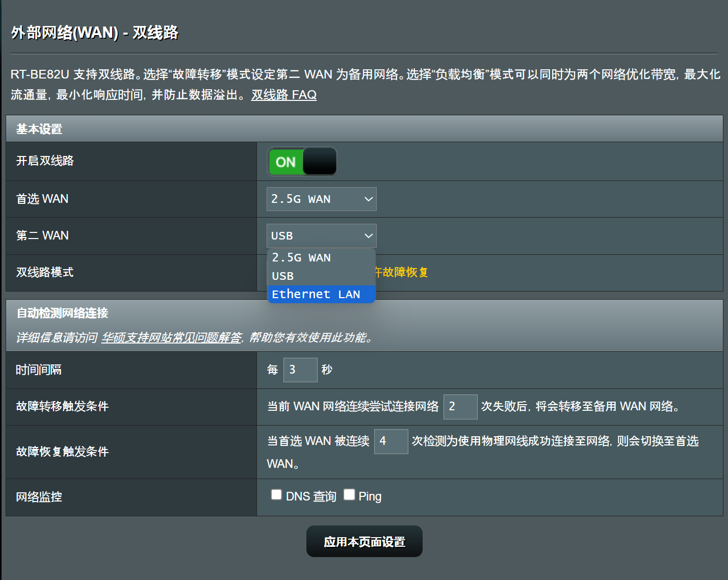Focus the 时间间隔 seconds input field

[x=300, y=370]
